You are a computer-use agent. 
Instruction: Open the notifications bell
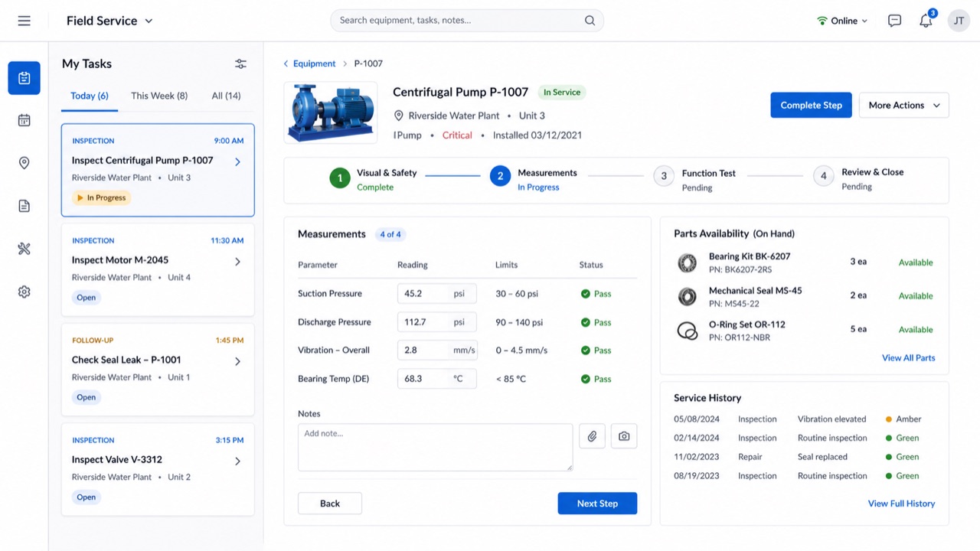926,21
